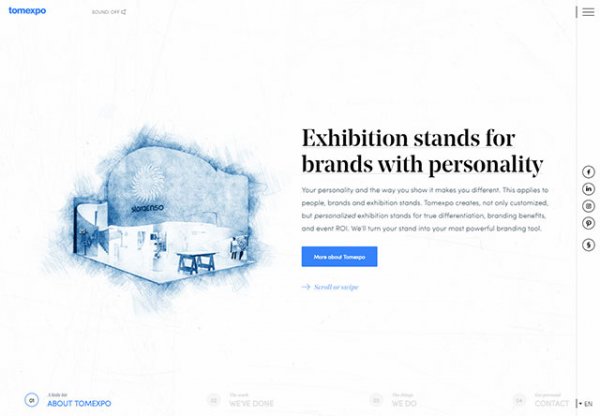Open the LinkedIn social icon
The image size is (600, 416).
point(589,189)
